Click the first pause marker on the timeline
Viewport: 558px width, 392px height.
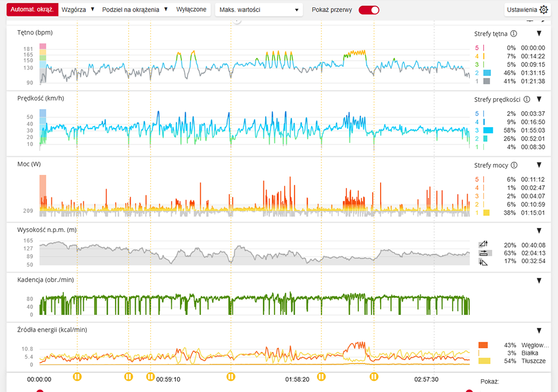pos(78,377)
